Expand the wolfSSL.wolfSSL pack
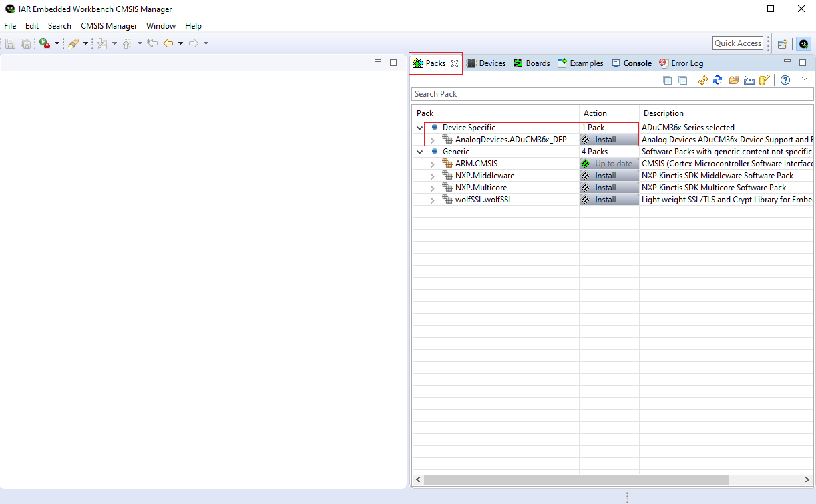The image size is (816, 504). tap(432, 200)
